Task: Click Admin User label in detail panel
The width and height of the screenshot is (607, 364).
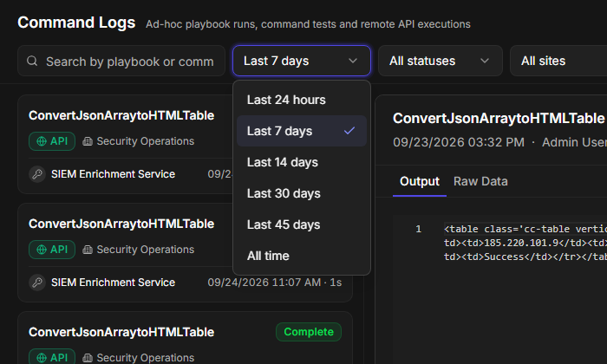Action: pos(574,142)
